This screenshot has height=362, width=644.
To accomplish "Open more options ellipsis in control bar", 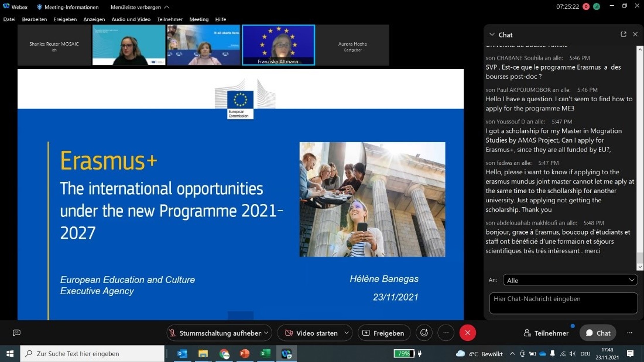I will click(446, 333).
